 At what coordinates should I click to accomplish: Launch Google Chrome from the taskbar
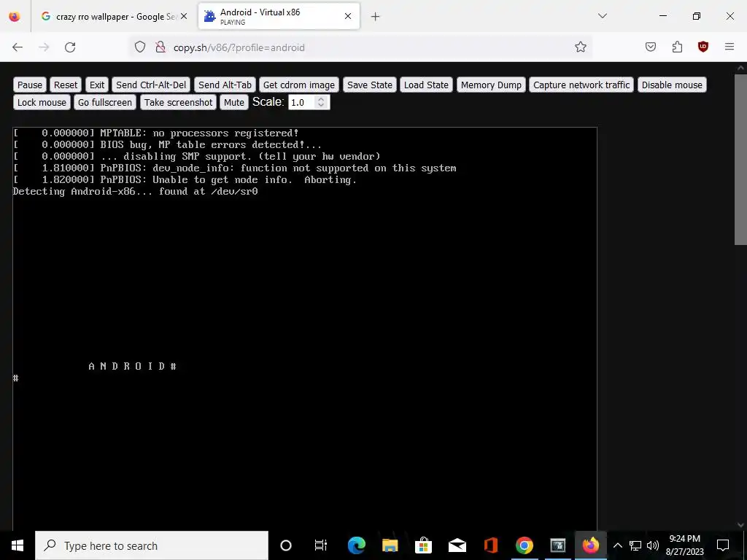tap(524, 545)
